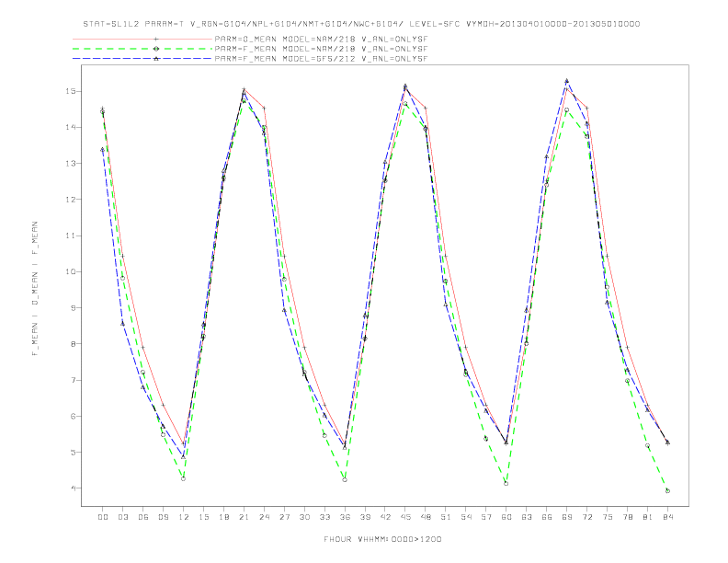Click y-axis tick label 7
This screenshot has height=563, width=728.
click(x=74, y=380)
